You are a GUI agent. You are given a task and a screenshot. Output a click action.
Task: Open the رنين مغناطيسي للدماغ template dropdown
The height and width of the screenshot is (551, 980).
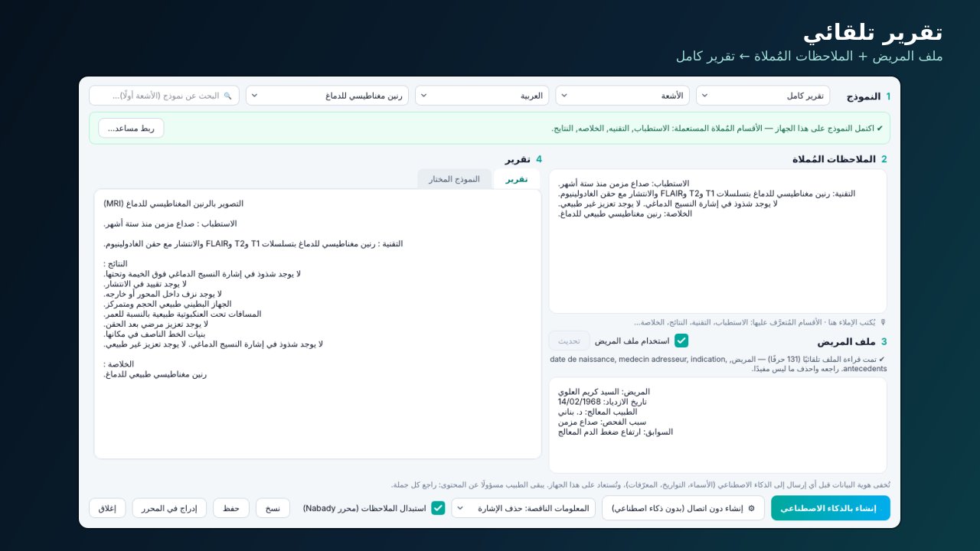(327, 96)
